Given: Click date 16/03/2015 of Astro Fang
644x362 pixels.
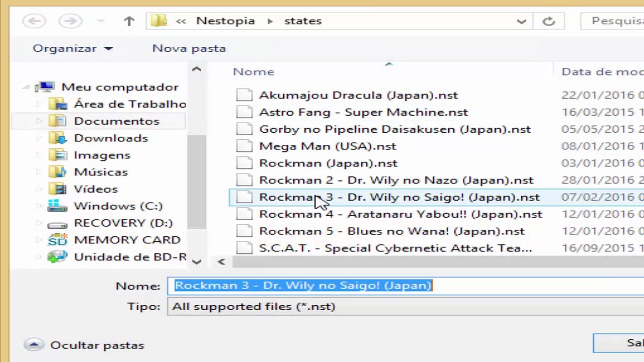Looking at the screenshot, I should pyautogui.click(x=598, y=112).
